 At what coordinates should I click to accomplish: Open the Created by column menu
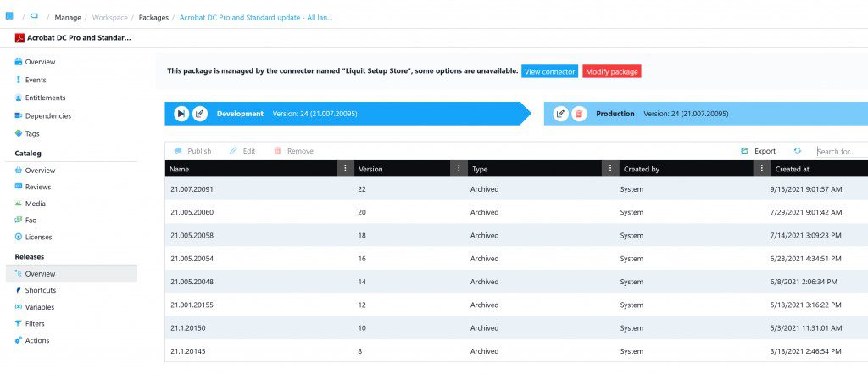point(761,169)
